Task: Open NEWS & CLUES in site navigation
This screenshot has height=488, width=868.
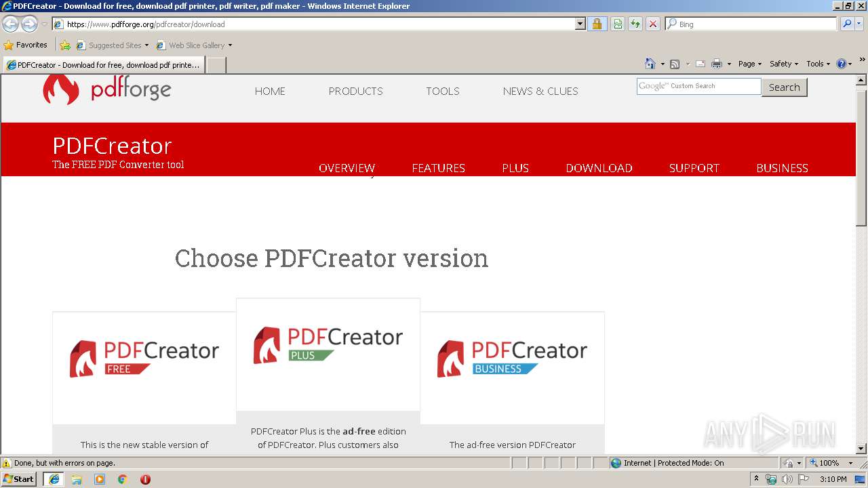Action: pyautogui.click(x=540, y=91)
